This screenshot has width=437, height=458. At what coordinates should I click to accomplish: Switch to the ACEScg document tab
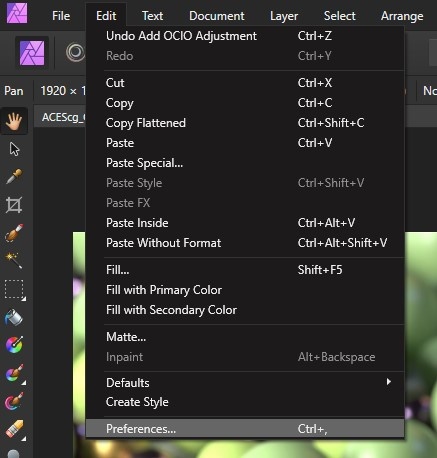62,117
